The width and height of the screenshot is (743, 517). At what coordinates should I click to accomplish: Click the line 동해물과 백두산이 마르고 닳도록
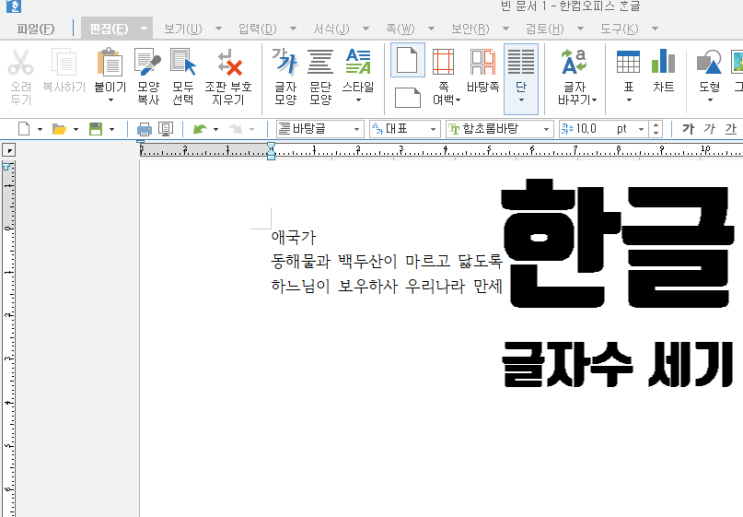coord(386,261)
